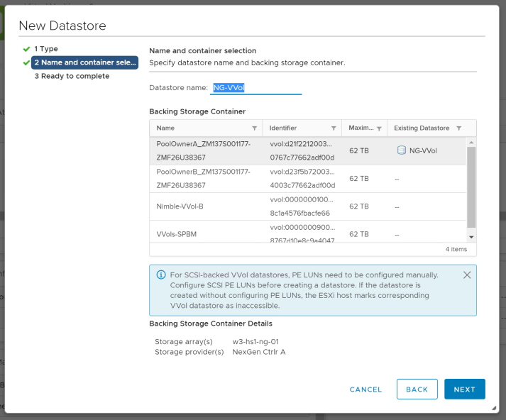
Task: Click the NG-VVol datastore icon in first row
Action: (401, 150)
